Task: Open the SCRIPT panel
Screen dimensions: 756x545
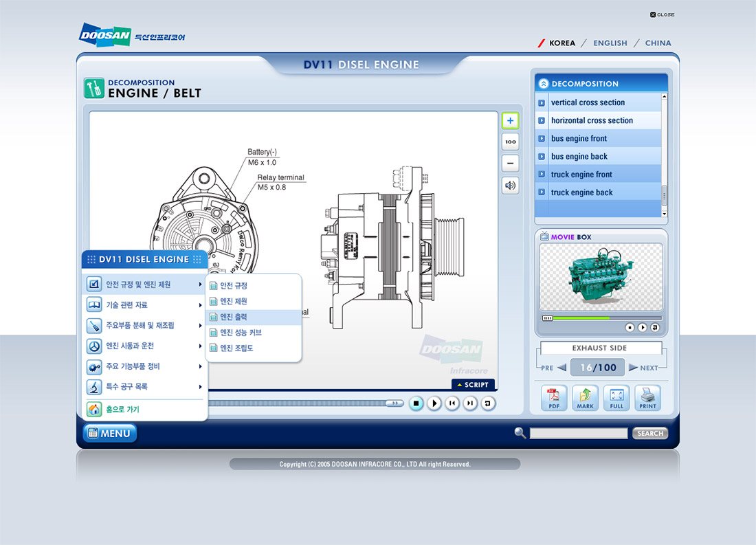Action: click(473, 384)
